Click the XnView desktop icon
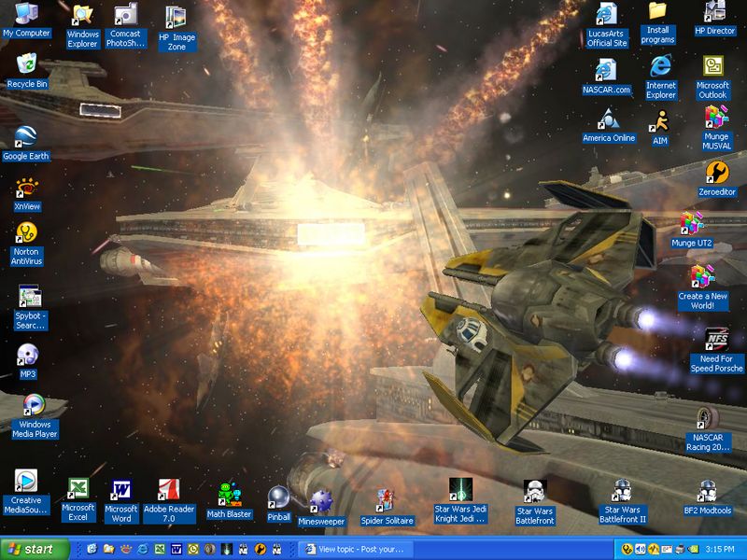The image size is (747, 560). point(27,194)
